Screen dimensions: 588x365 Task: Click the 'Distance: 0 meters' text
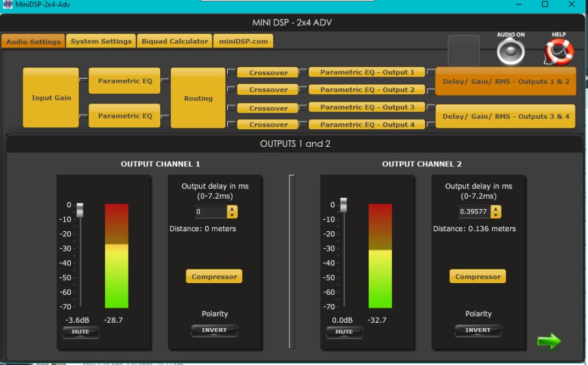pos(202,229)
